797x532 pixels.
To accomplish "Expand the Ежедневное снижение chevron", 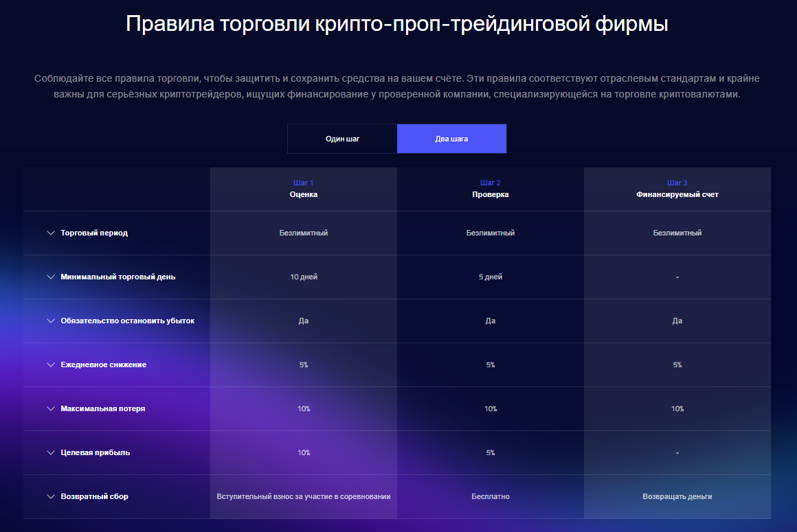I will point(51,365).
